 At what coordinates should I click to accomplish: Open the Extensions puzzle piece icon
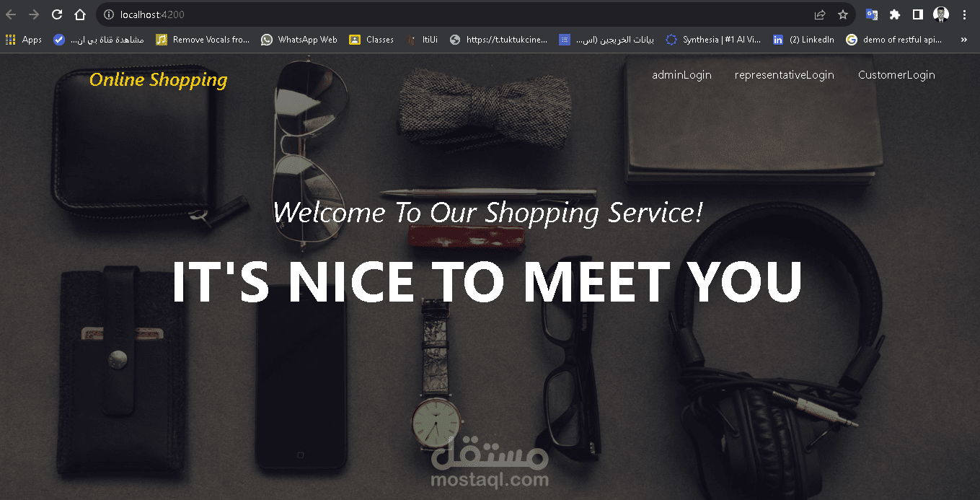(x=895, y=14)
